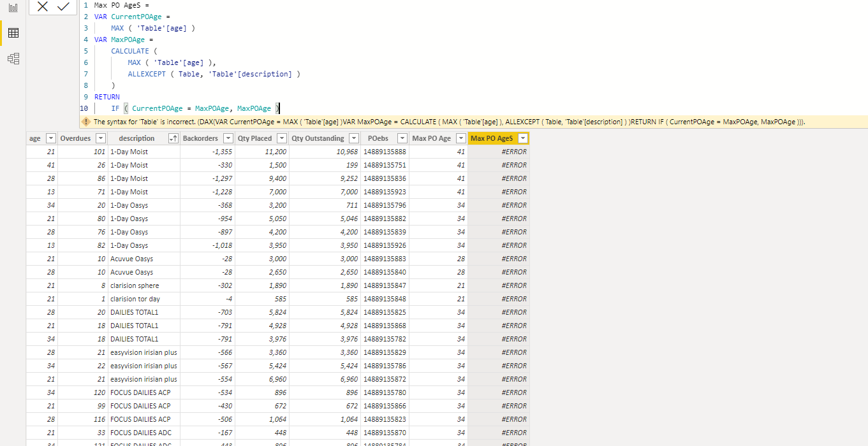
Task: Select POebs cell 14889135868
Action: pos(385,326)
